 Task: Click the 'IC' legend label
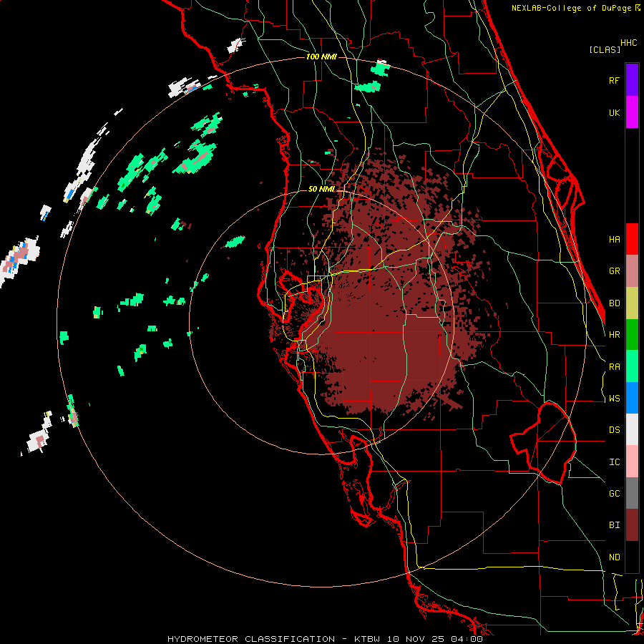coord(614,462)
